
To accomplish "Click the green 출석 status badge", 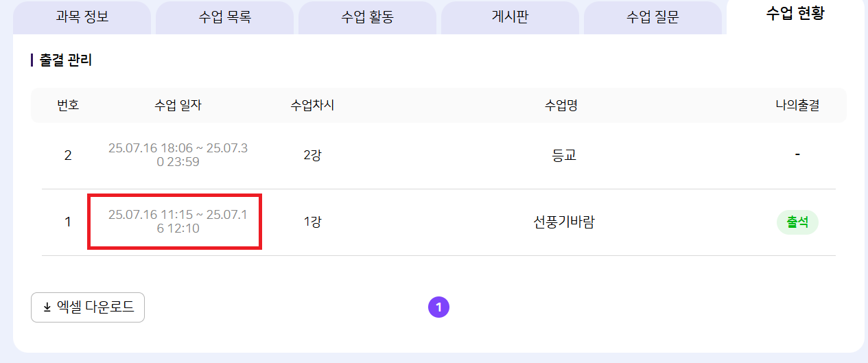I will (x=797, y=222).
